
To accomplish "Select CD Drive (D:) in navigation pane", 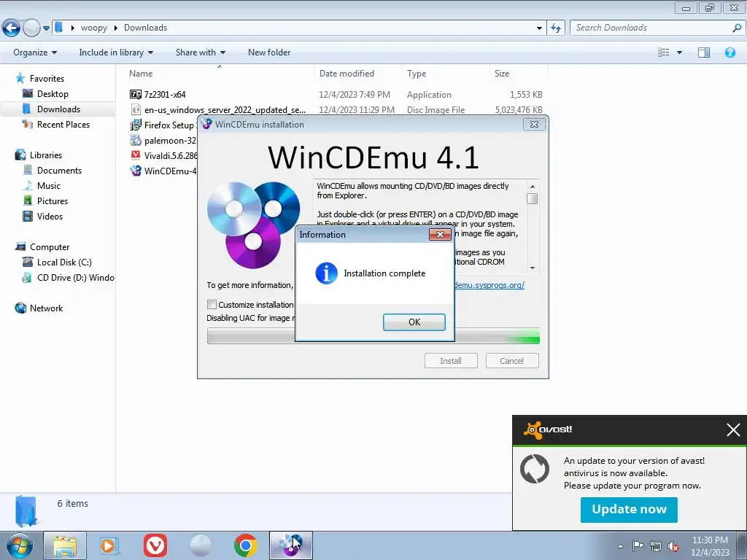I will (x=75, y=278).
